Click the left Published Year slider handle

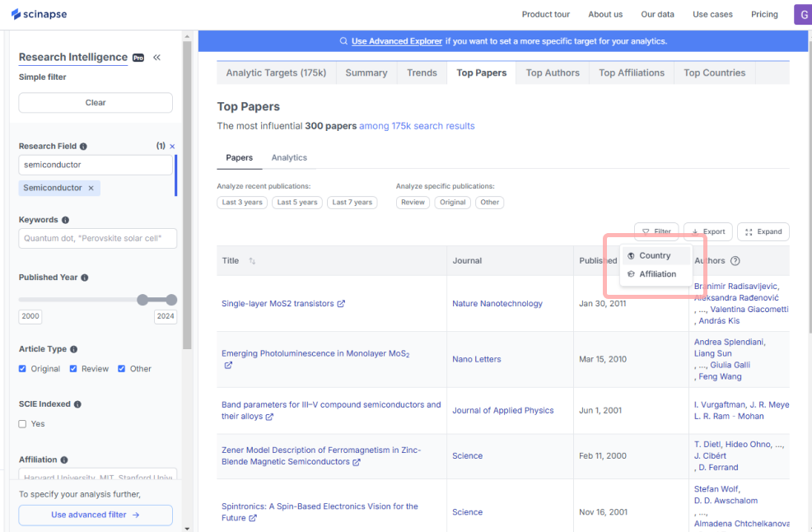(142, 300)
